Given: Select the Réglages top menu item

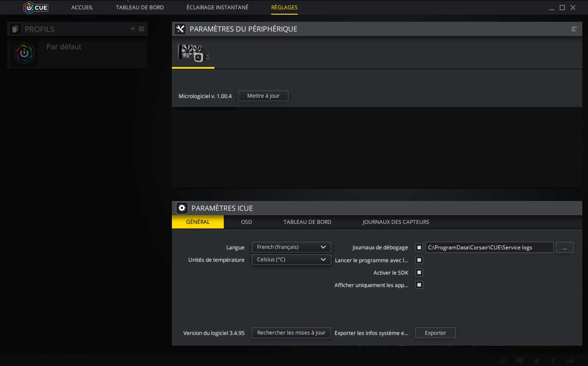Looking at the screenshot, I should (x=284, y=8).
